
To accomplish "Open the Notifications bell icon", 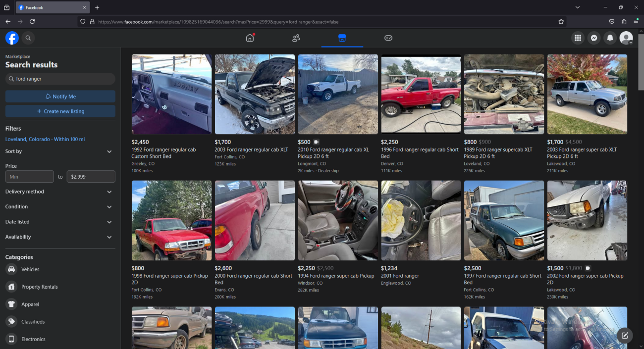I will click(x=610, y=38).
